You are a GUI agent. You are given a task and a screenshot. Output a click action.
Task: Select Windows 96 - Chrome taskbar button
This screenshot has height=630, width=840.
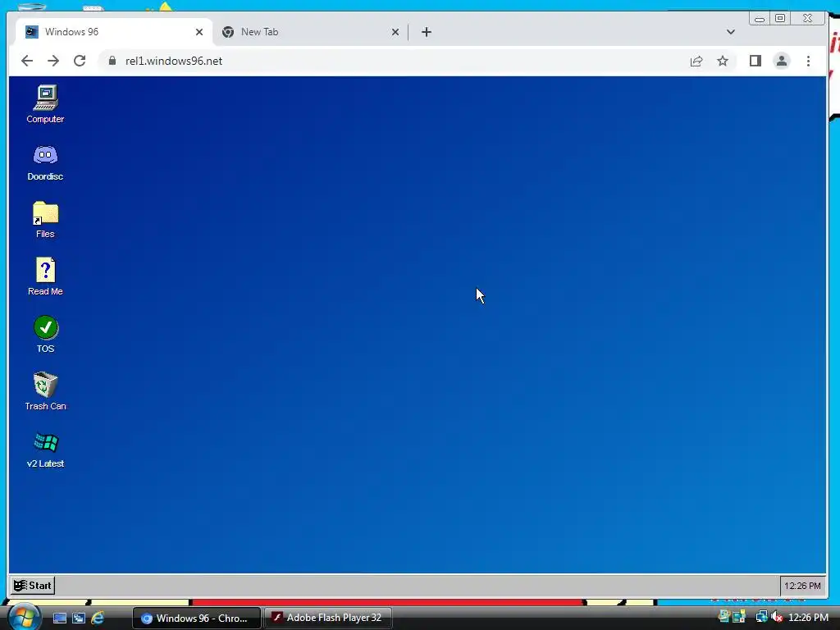tap(197, 619)
